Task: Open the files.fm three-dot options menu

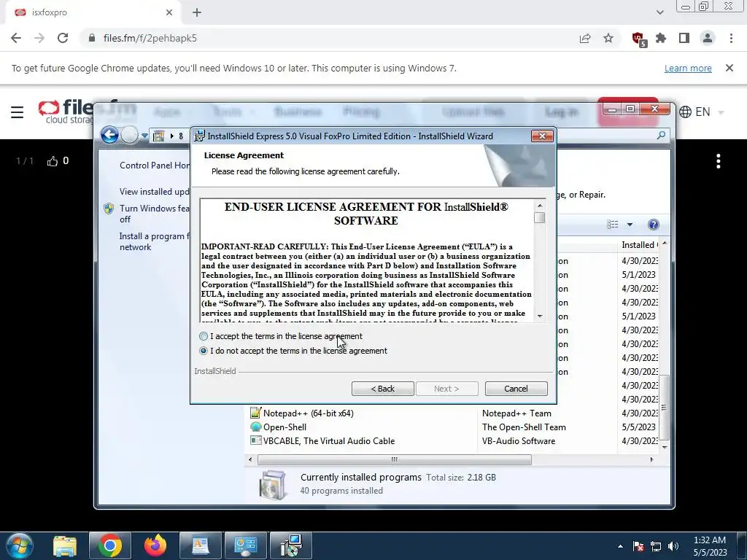Action: pos(719,161)
